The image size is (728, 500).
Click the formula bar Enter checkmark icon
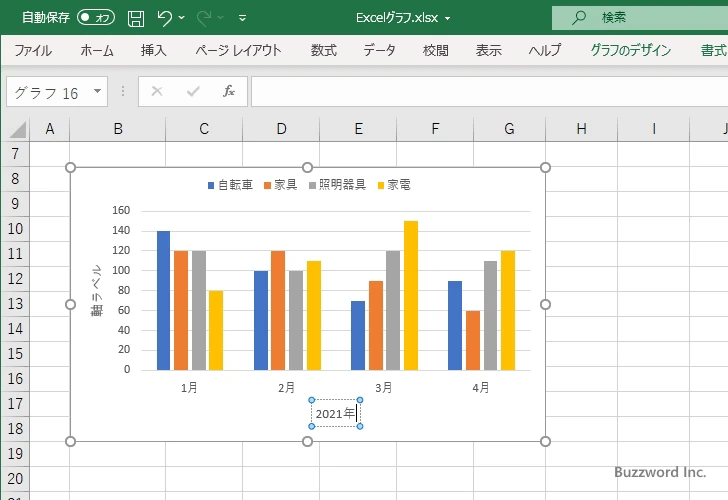[x=193, y=91]
